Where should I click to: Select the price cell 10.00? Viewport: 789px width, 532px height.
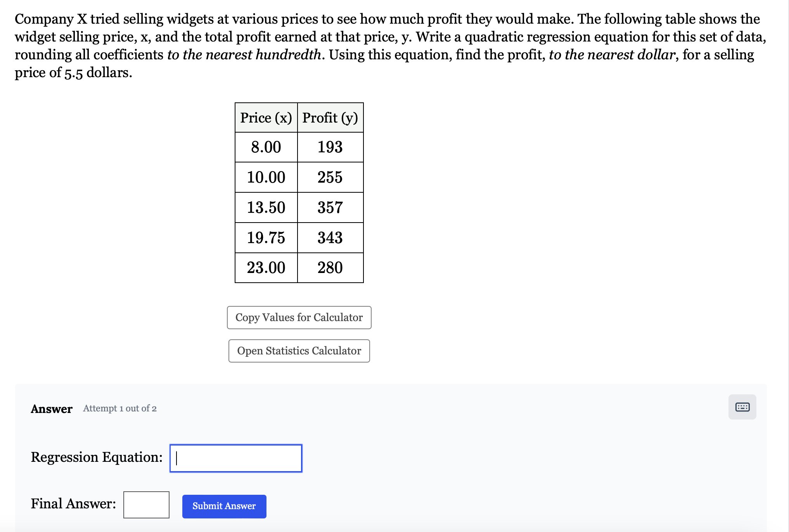tap(266, 177)
